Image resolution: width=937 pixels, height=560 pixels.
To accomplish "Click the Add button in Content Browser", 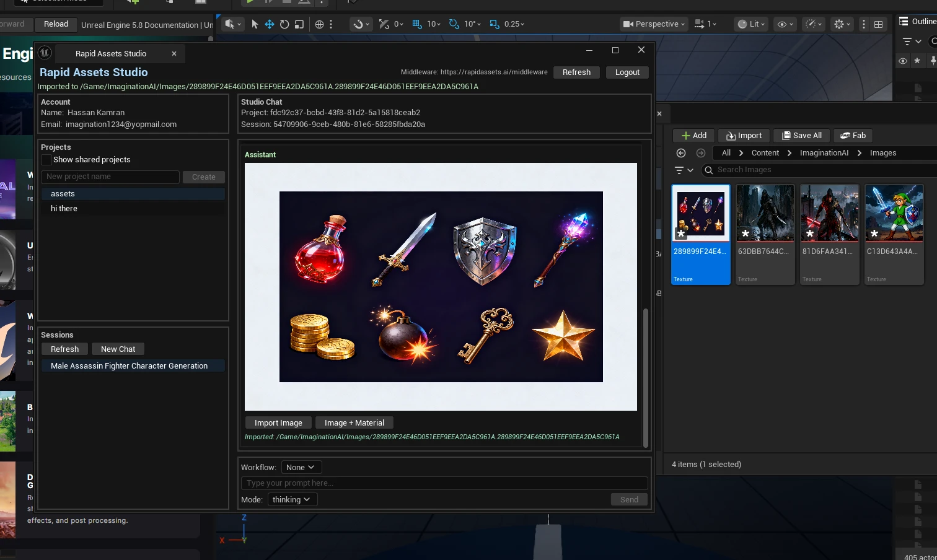I will point(694,136).
